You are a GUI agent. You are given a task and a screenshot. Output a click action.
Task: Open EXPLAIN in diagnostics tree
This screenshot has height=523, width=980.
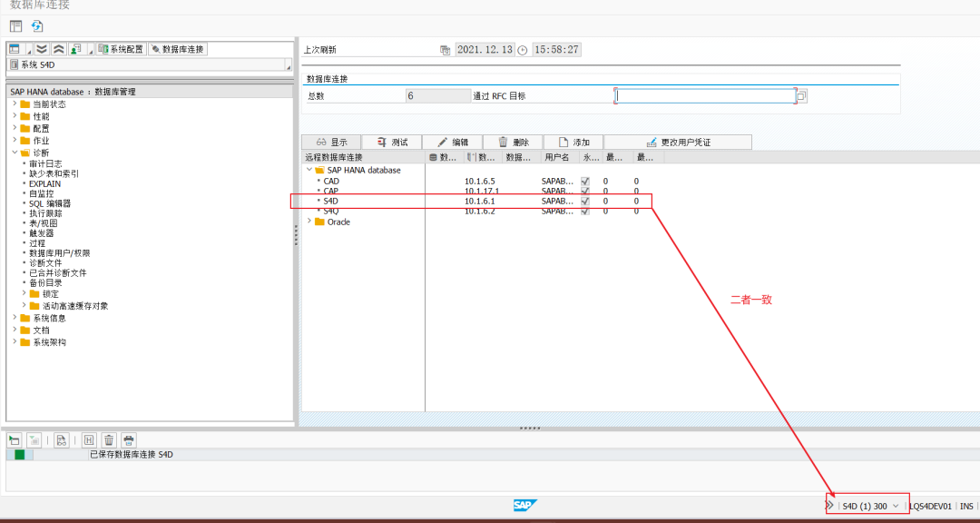click(45, 184)
